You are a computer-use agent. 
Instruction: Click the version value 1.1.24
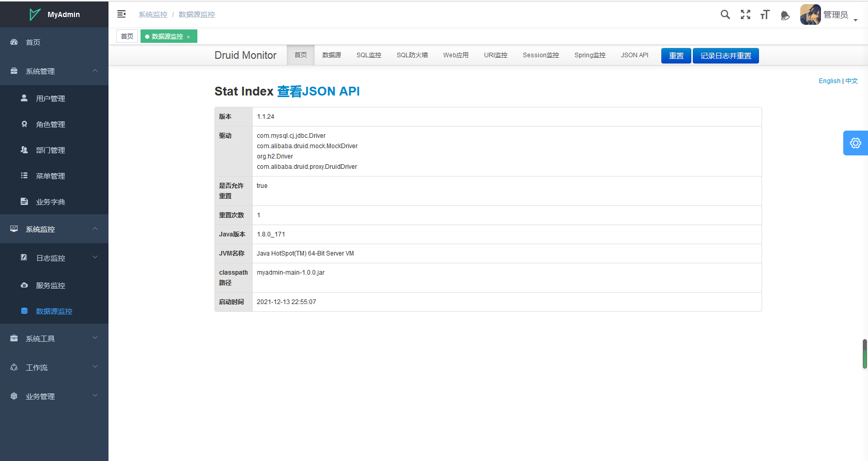[x=266, y=117]
